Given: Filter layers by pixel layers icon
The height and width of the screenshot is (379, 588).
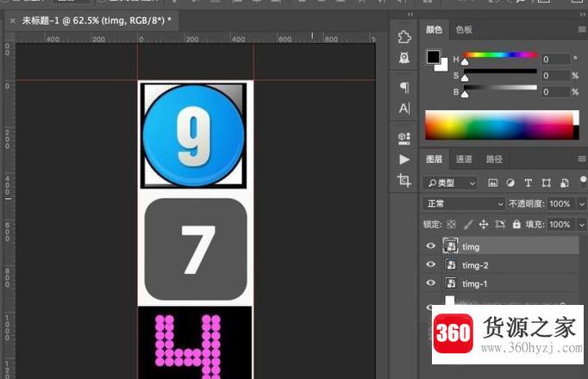Looking at the screenshot, I should (492, 183).
